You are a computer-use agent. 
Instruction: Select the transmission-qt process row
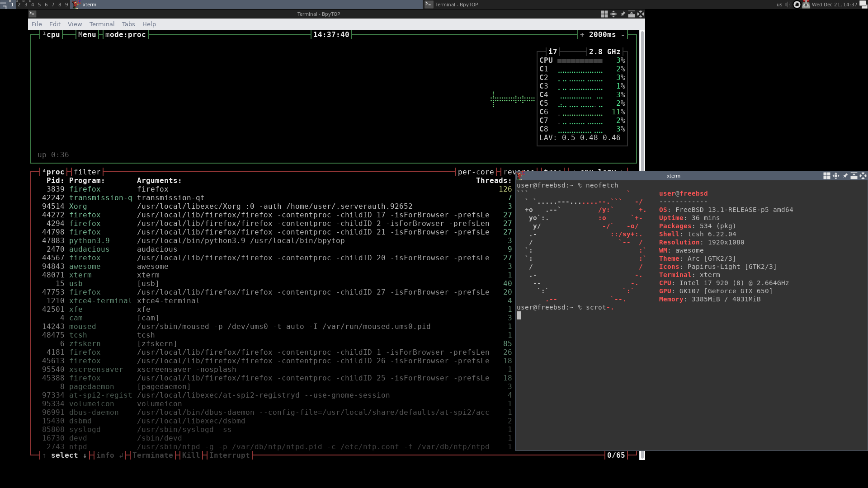click(x=277, y=198)
